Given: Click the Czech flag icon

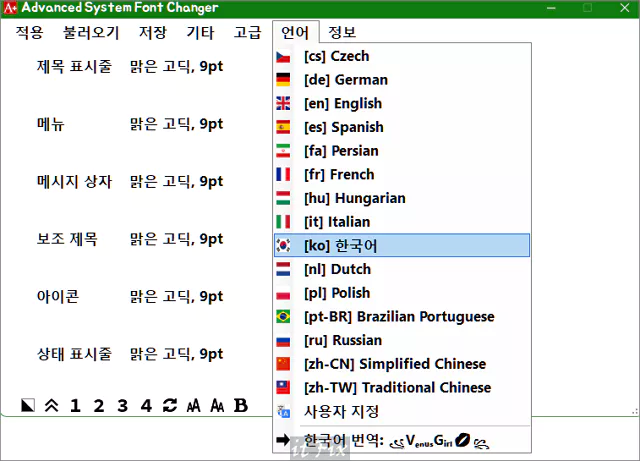Looking at the screenshot, I should [283, 56].
